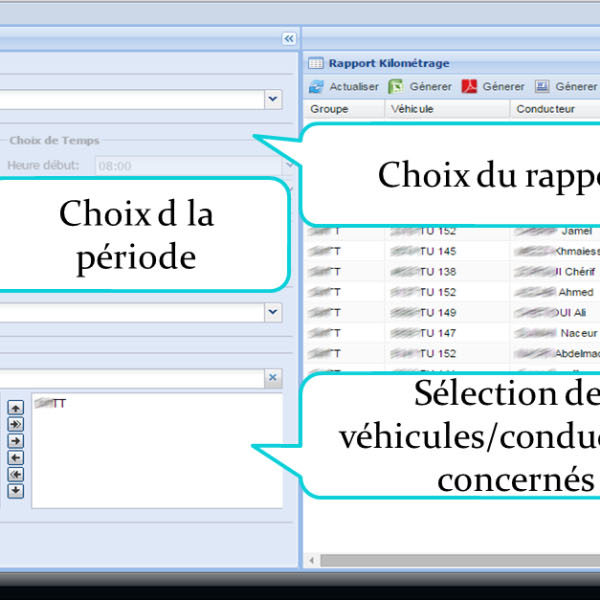
Task: Collapse the left panel with double chevron
Action: click(289, 38)
